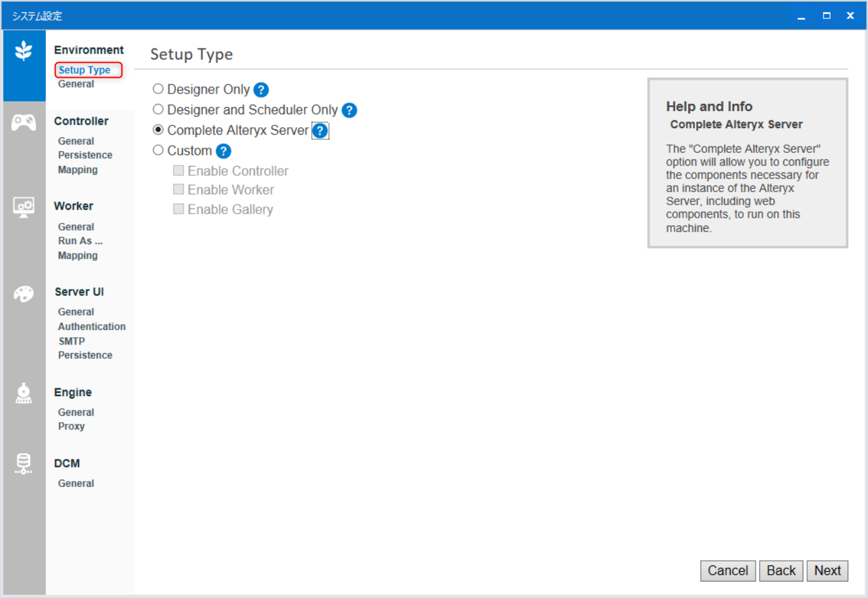Open Setup Type under Environment
Screen dimensions: 868x598
coord(85,70)
